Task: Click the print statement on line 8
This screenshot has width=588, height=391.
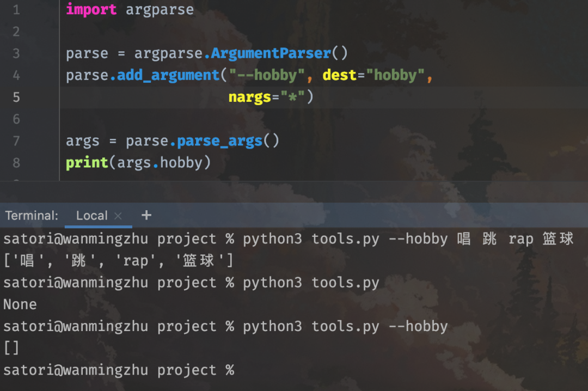Action: (x=87, y=162)
